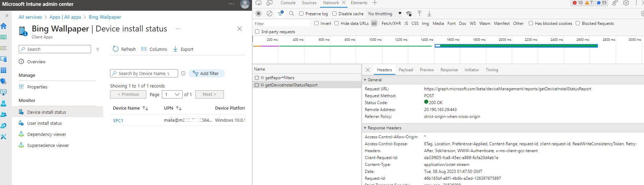This screenshot has width=644, height=185.
Task: Switch to the Console tab in DevTools
Action: (x=288, y=3)
